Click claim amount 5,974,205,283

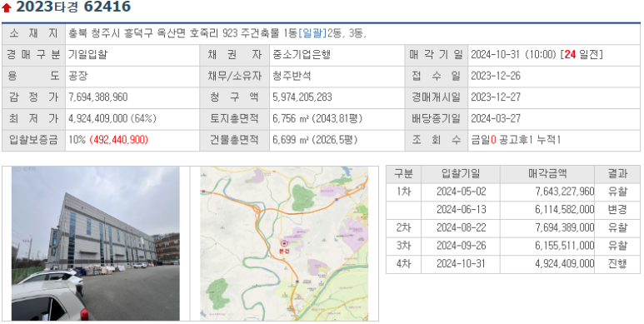(302, 97)
